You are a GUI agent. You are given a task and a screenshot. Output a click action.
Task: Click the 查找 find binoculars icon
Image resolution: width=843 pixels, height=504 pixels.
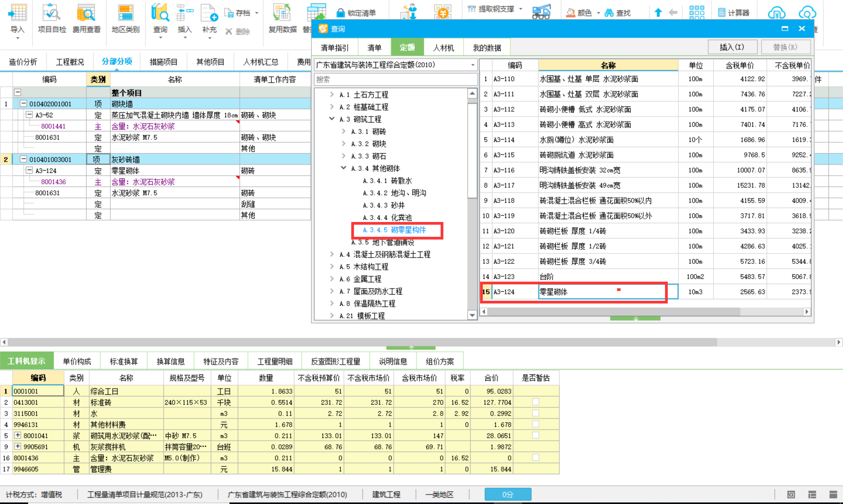[609, 13]
